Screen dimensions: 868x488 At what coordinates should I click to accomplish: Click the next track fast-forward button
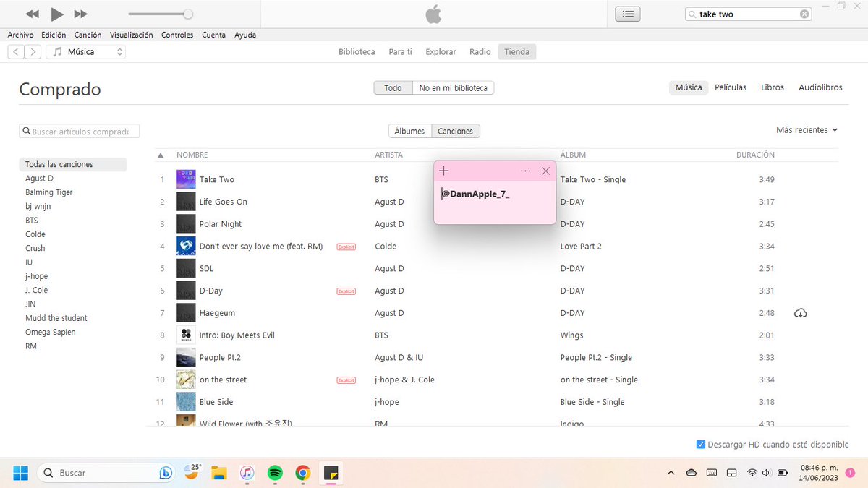coord(81,14)
